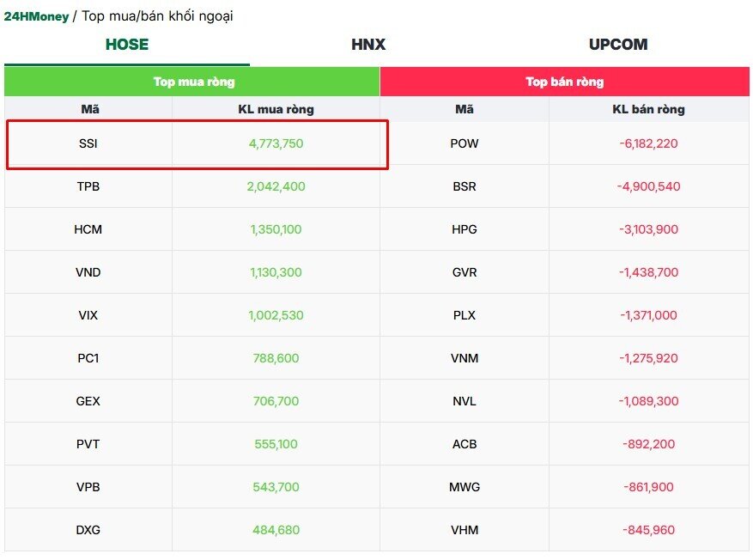The width and height of the screenshot is (753, 560).
Task: Click the value -6,182,220
Action: tap(649, 143)
